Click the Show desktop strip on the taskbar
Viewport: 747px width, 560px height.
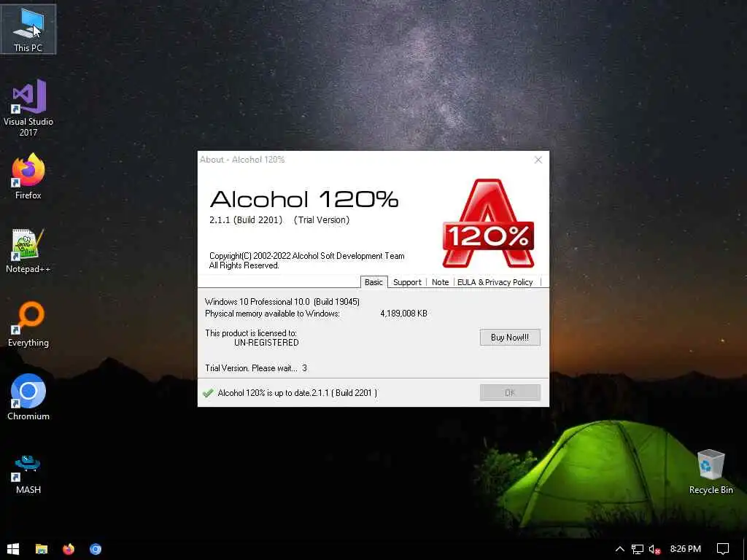click(x=745, y=549)
